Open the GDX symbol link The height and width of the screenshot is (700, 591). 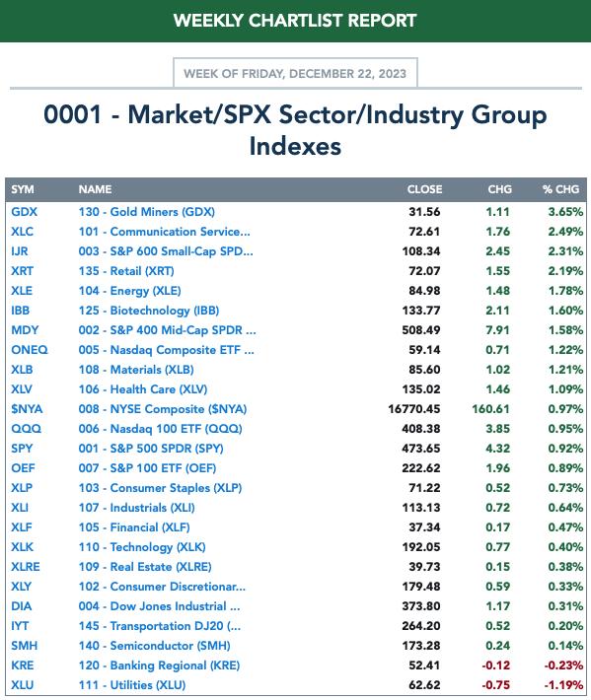tap(24, 212)
